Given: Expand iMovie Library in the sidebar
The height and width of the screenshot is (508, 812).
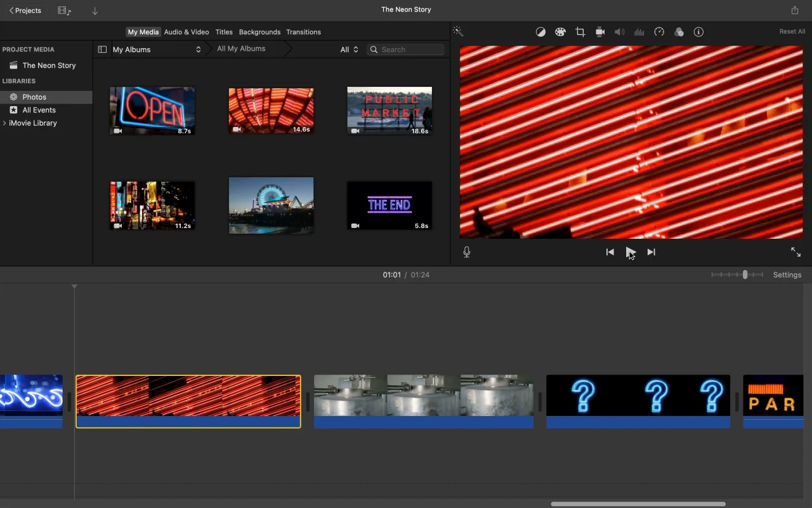Looking at the screenshot, I should 5,123.
